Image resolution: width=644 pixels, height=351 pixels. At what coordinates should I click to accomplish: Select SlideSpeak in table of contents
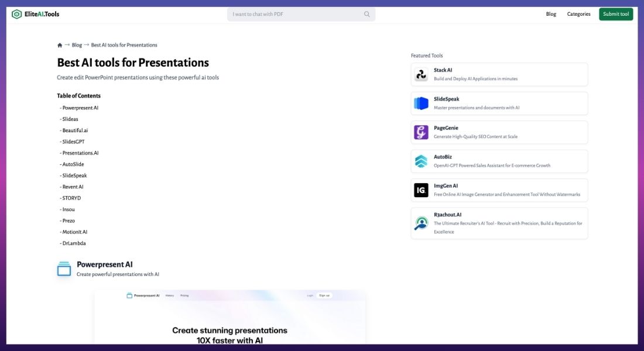pyautogui.click(x=74, y=175)
